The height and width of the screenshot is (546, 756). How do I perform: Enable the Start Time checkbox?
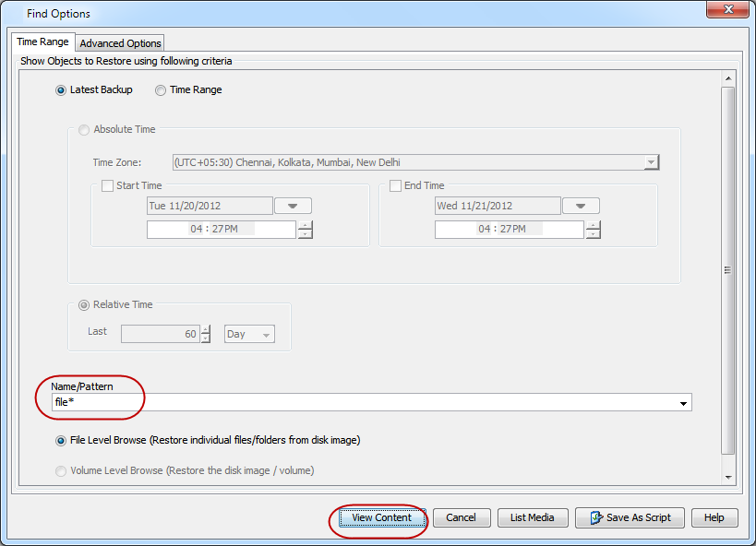click(107, 186)
